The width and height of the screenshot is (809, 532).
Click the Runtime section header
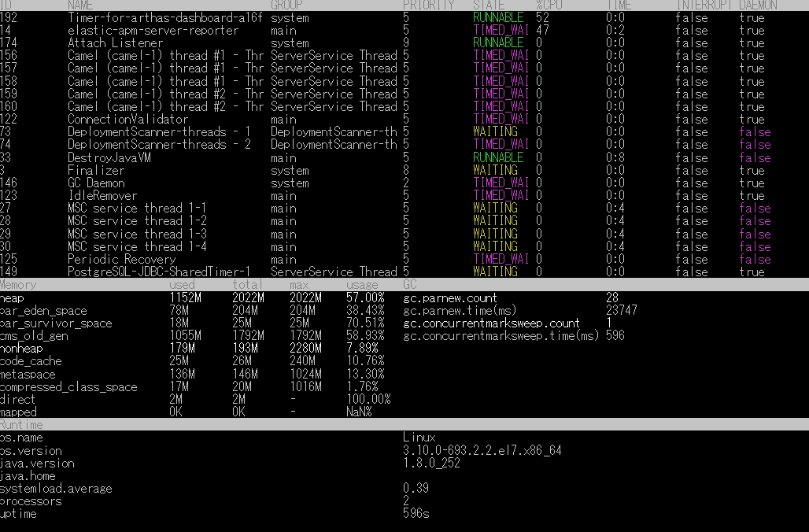pyautogui.click(x=21, y=425)
